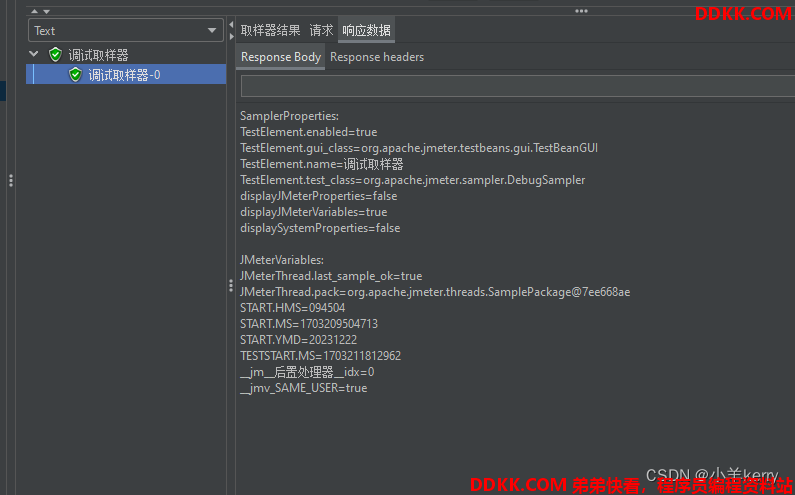Click the START.MS=1703209504713 line

coord(309,324)
